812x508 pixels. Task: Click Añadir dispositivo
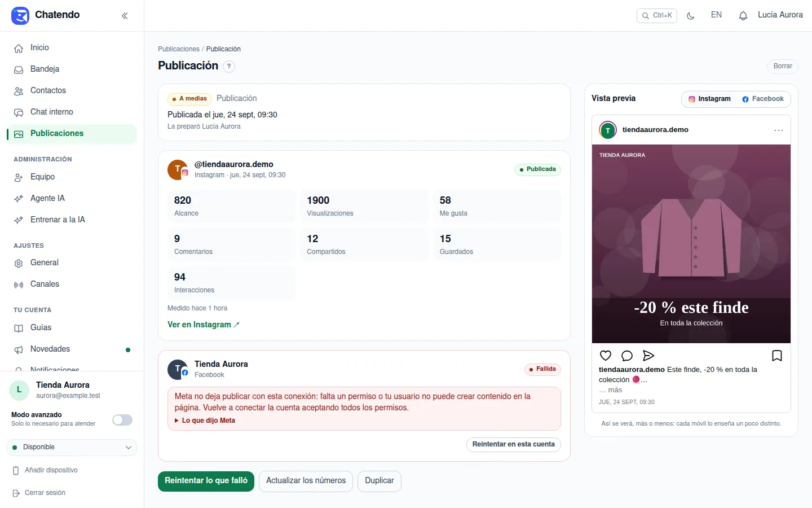tap(45, 471)
